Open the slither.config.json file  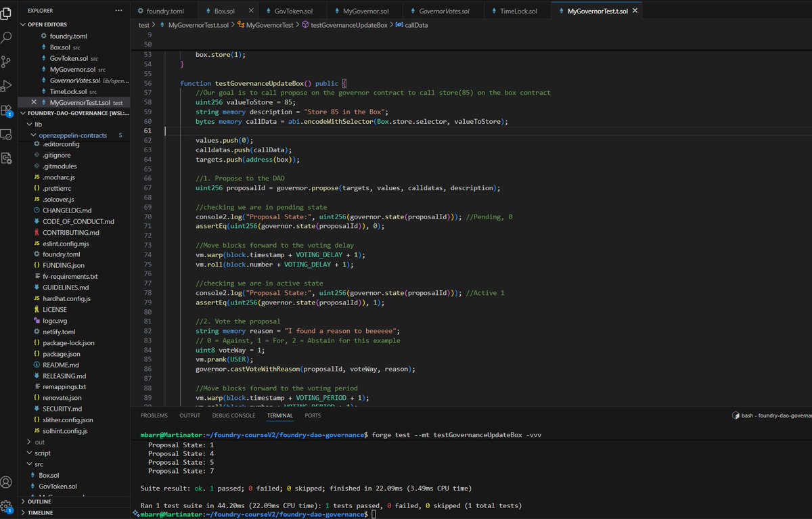69,420
